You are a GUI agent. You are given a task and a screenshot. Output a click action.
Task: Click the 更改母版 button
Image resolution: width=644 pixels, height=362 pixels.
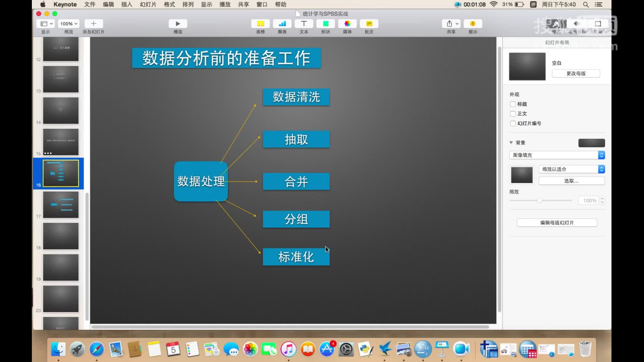[x=576, y=73]
